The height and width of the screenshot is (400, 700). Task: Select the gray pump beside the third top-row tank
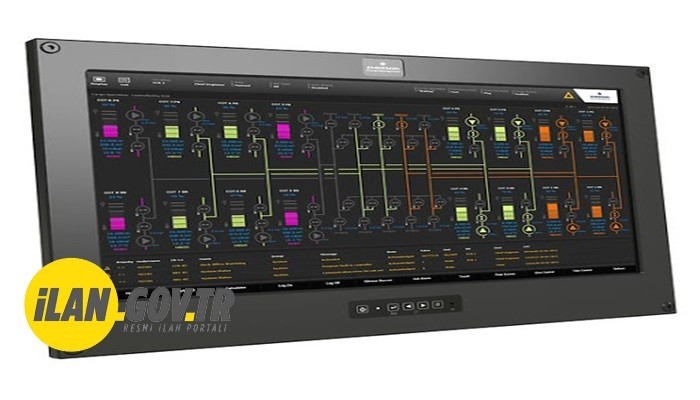(252, 117)
